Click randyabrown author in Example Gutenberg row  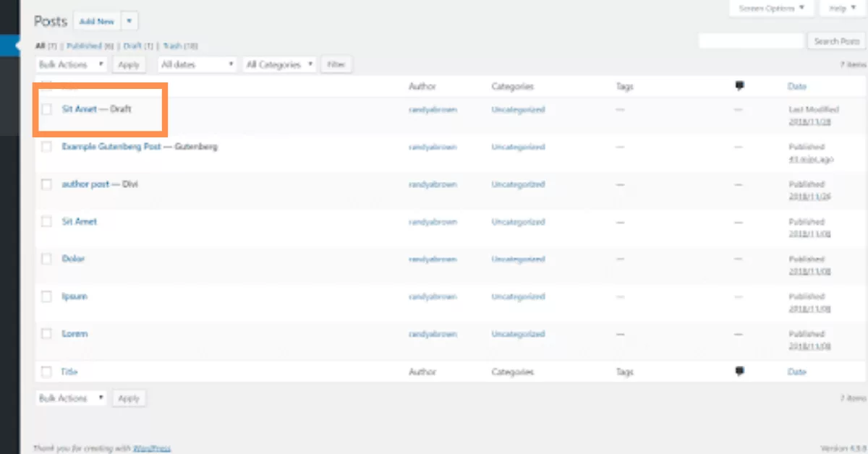(433, 147)
